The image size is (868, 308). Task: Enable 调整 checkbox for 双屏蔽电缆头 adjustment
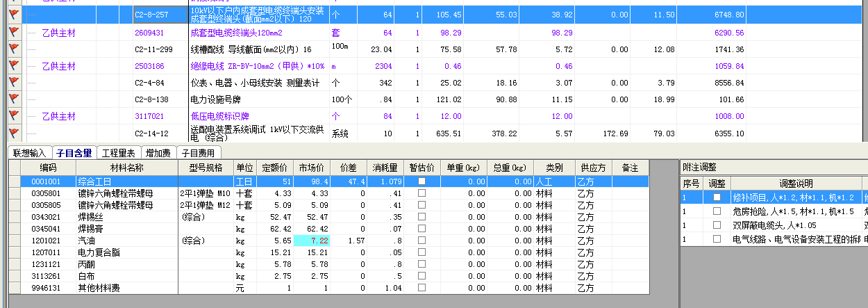point(717,225)
